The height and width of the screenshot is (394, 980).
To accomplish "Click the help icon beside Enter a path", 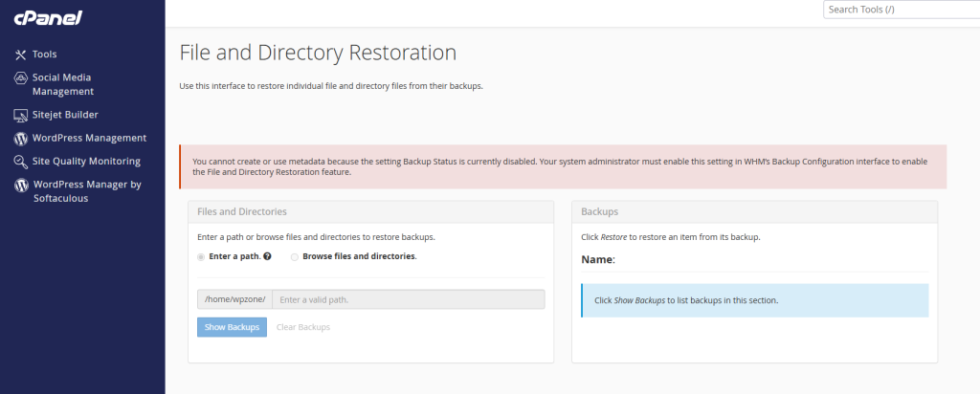I will pos(268,256).
